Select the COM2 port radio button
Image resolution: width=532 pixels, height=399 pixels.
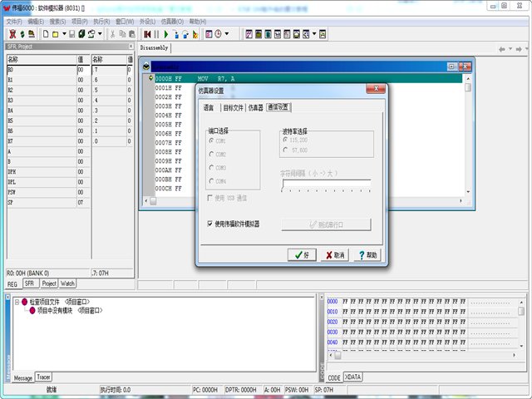pyautogui.click(x=211, y=154)
